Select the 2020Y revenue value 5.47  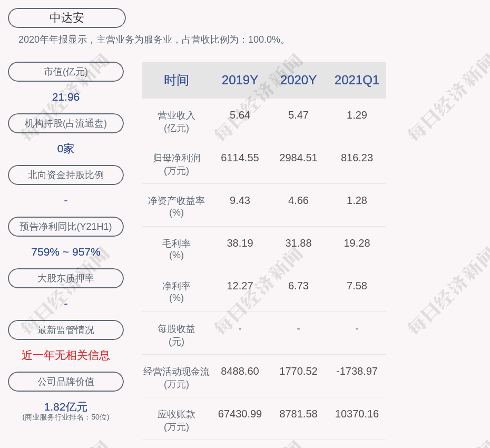(298, 115)
